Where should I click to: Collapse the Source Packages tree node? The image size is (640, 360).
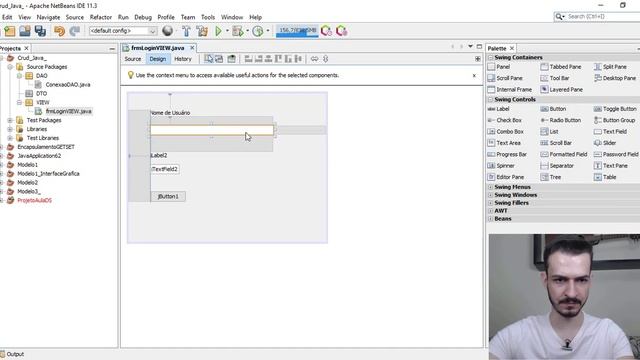click(10, 67)
